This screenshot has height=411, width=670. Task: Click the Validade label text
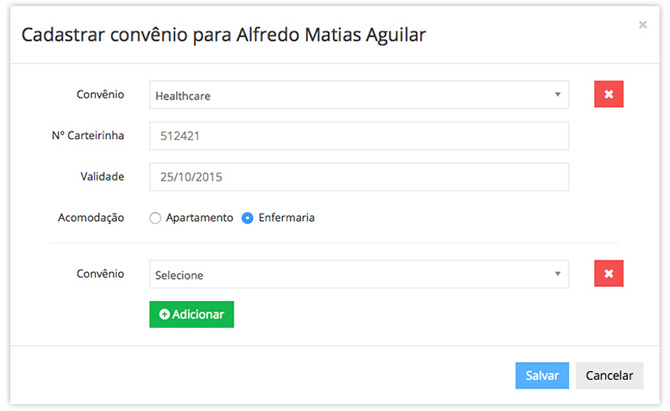(x=102, y=176)
